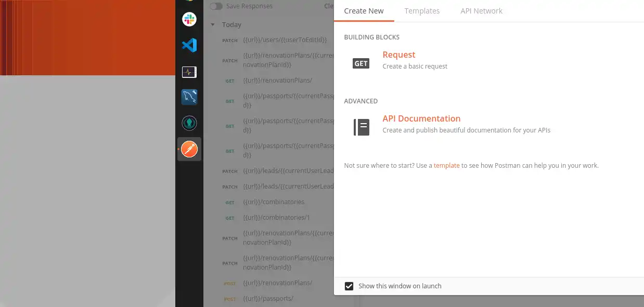Click the GET icon beside Request
Screen dimensions: 644x307
click(361, 63)
